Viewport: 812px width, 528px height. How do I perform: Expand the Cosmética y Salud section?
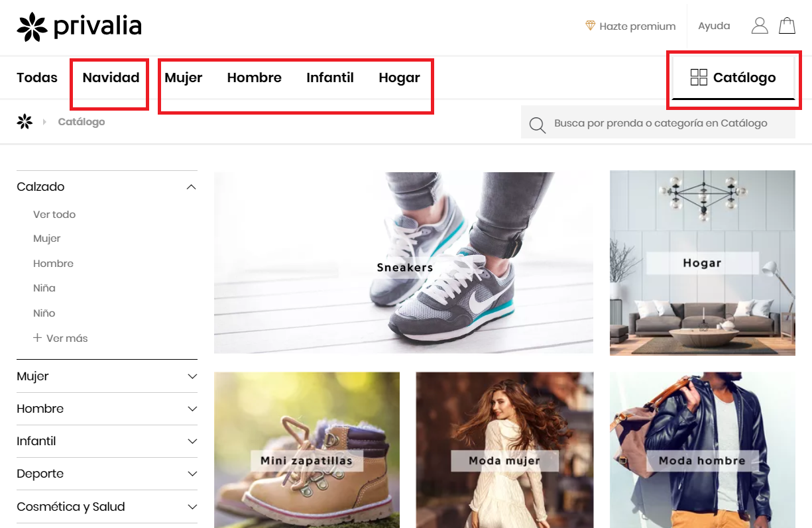click(107, 507)
